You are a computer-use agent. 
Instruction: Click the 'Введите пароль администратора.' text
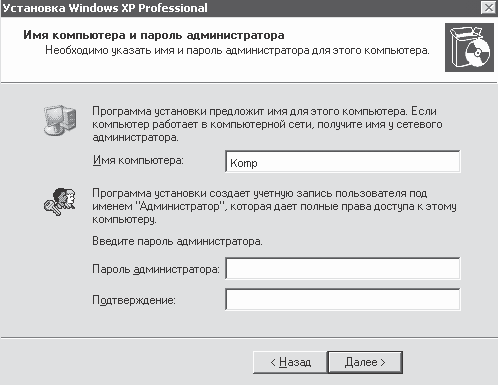click(x=177, y=241)
